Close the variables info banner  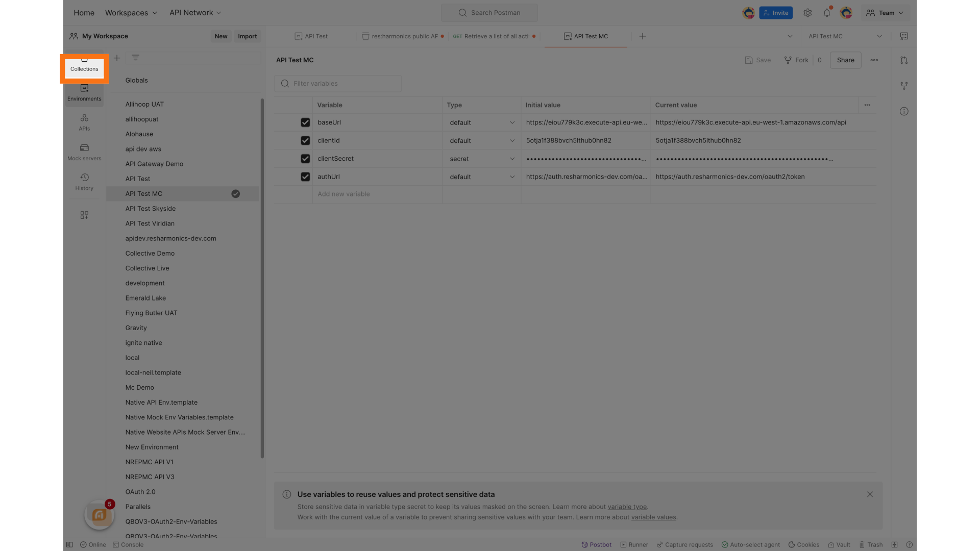coord(870,494)
